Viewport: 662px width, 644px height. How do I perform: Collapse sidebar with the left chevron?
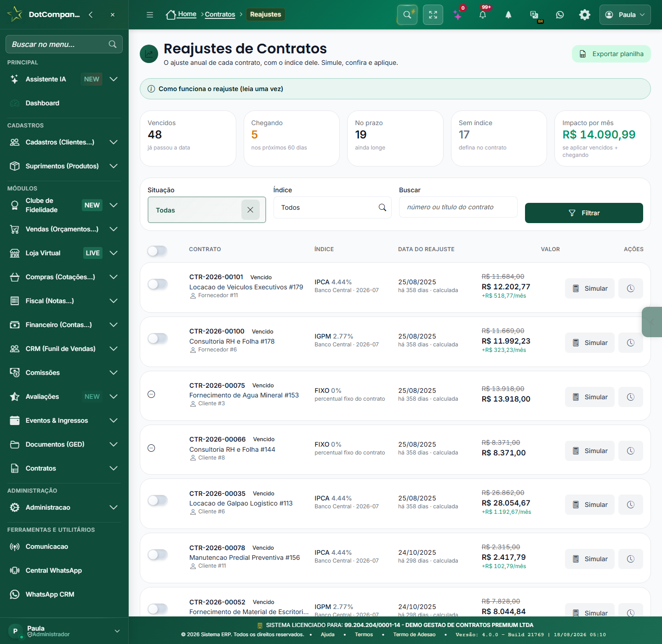pyautogui.click(x=91, y=15)
